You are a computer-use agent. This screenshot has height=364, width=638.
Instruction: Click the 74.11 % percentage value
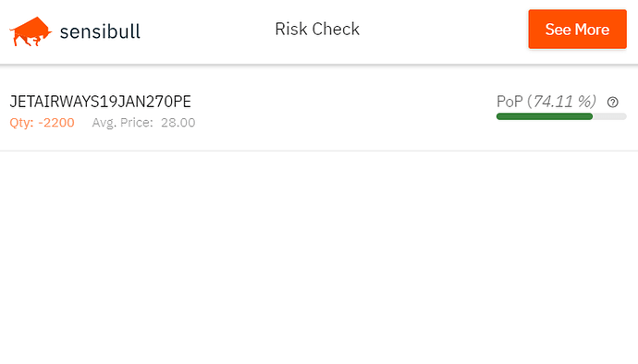click(564, 102)
